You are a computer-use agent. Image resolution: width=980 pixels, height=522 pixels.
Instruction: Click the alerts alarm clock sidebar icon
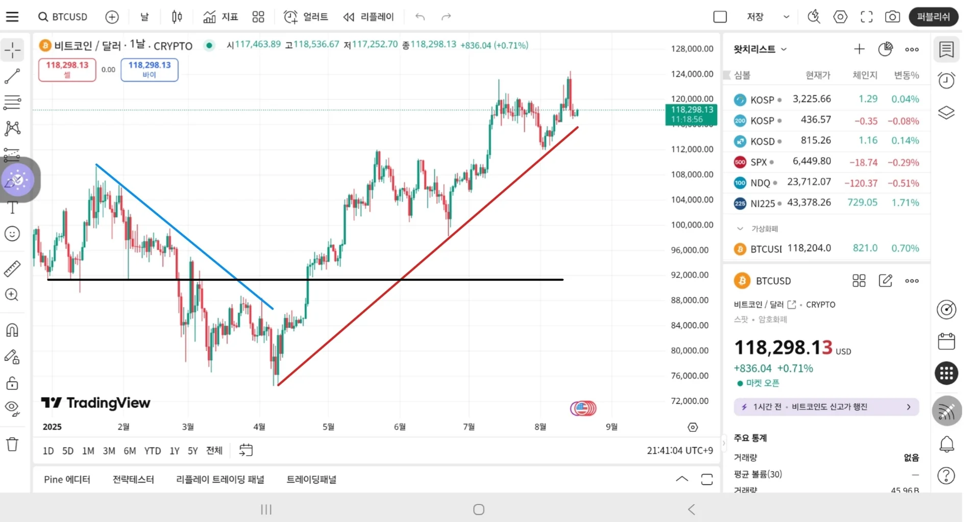946,80
